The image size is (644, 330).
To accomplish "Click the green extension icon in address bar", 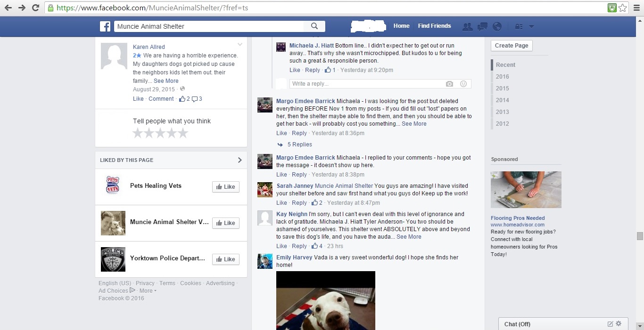I will coord(612,8).
